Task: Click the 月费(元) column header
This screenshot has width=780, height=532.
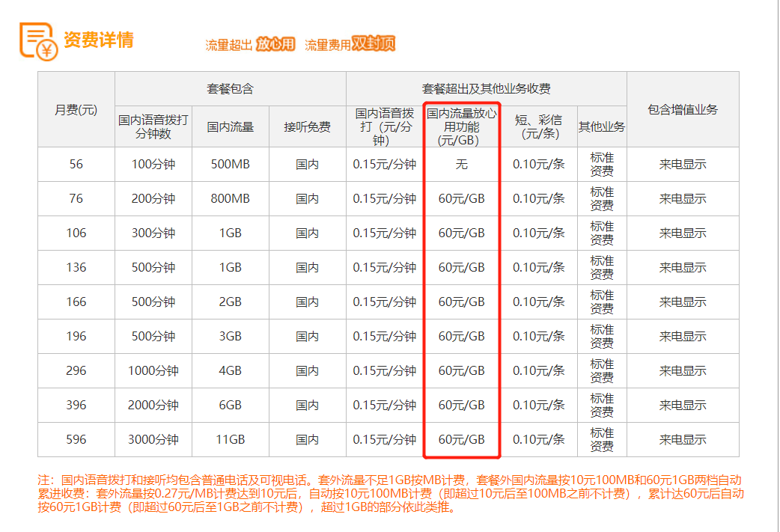Action: click(76, 109)
